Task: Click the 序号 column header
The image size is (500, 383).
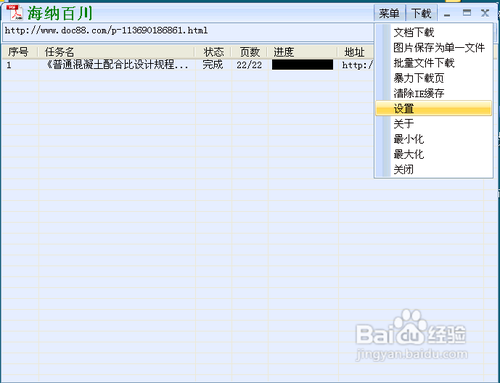Action: (19, 52)
